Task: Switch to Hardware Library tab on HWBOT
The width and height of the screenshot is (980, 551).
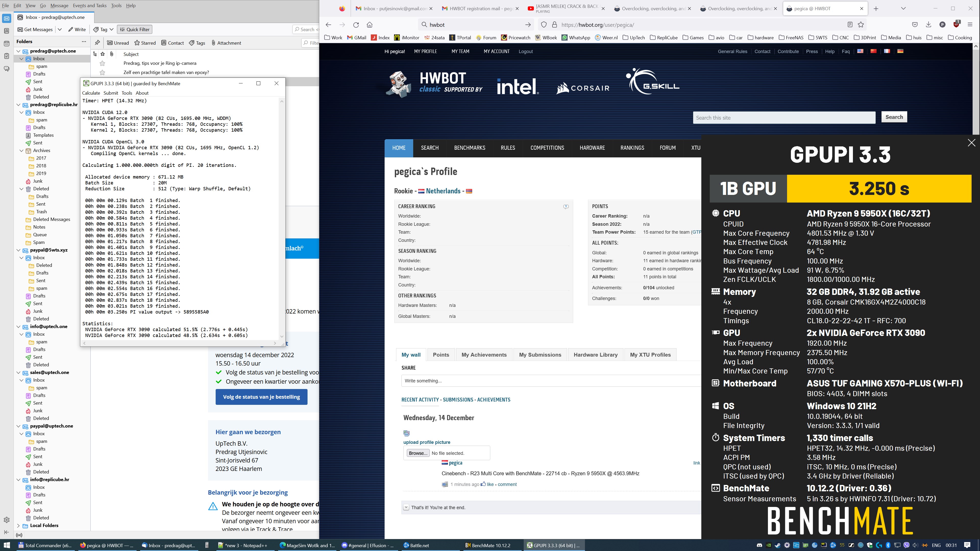Action: [x=595, y=355]
